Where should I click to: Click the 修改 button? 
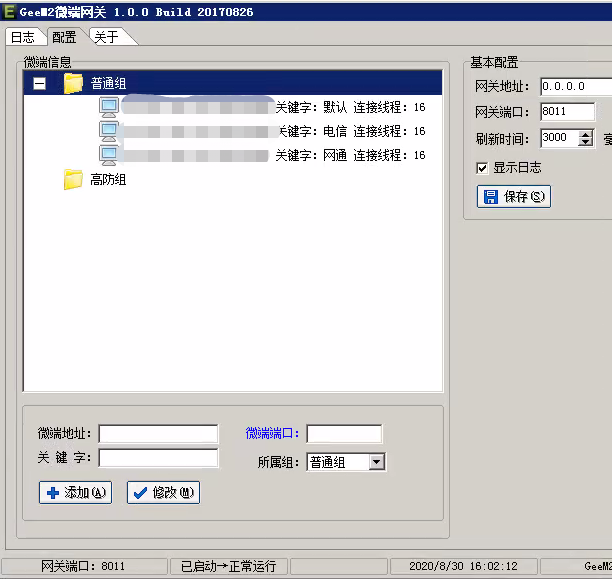point(163,493)
